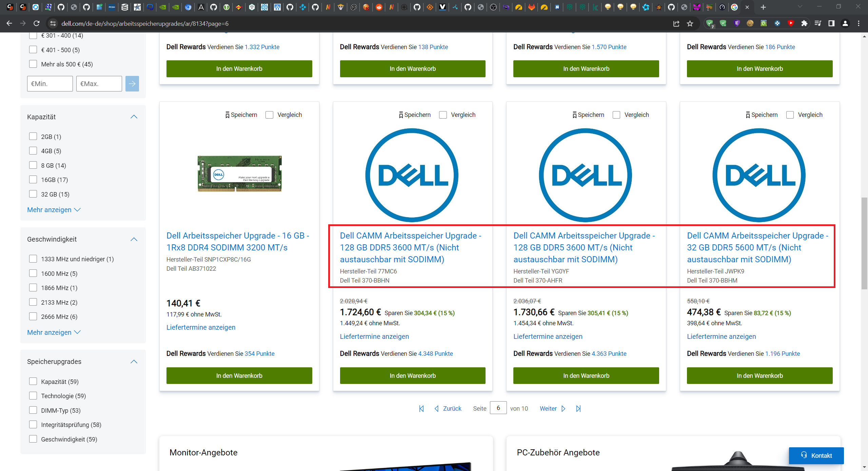Click the browser reload page icon
The width and height of the screenshot is (868, 471).
36,23
